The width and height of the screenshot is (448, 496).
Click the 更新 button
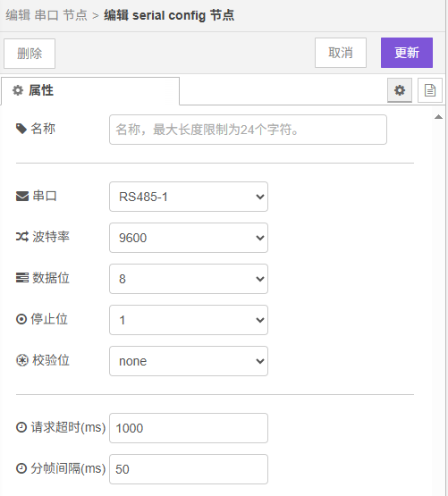[x=407, y=53]
